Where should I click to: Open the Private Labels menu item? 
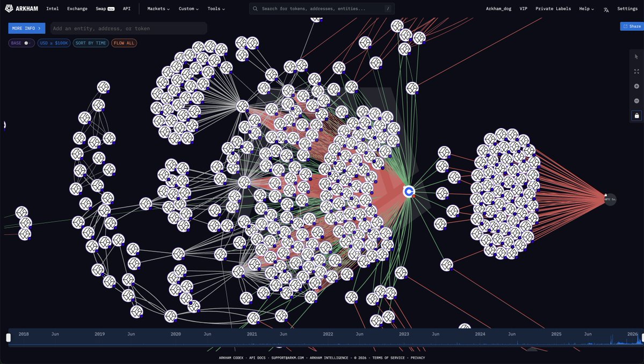click(553, 9)
